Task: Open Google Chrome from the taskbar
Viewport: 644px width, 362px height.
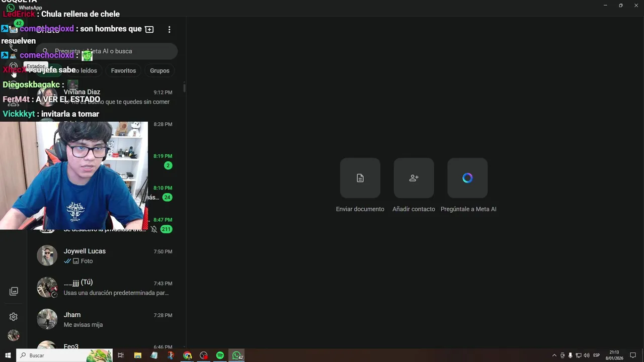Action: (x=187, y=355)
